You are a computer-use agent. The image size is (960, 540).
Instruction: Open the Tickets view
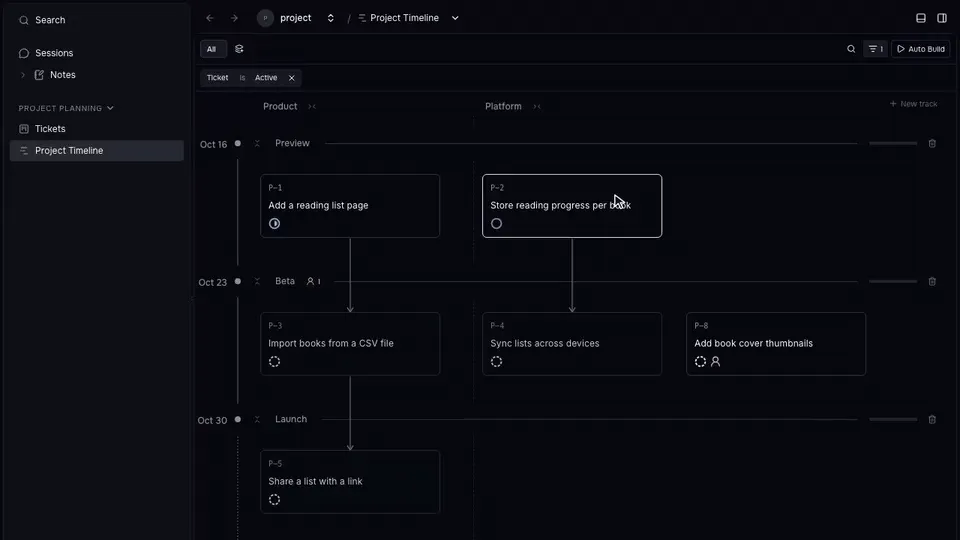point(97,129)
